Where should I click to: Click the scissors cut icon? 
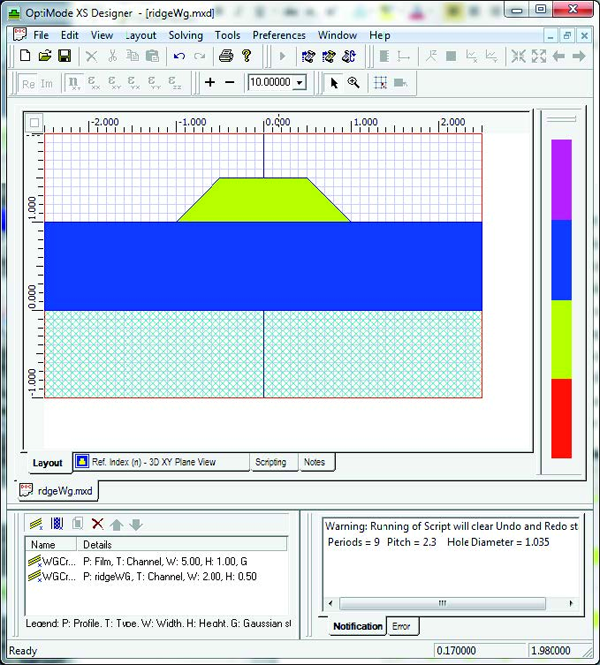[x=112, y=56]
